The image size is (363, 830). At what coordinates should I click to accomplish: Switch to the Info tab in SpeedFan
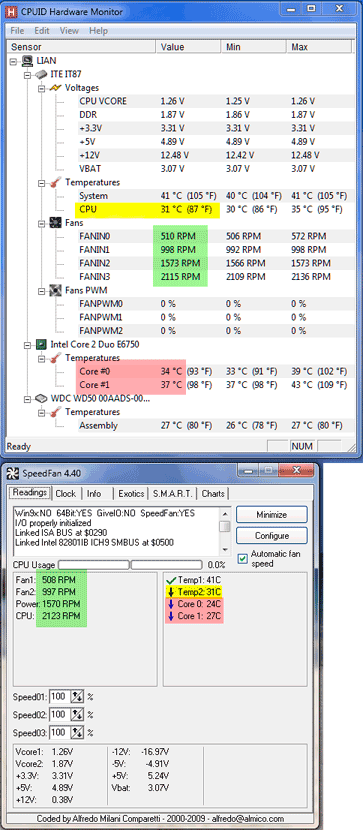pyautogui.click(x=94, y=493)
